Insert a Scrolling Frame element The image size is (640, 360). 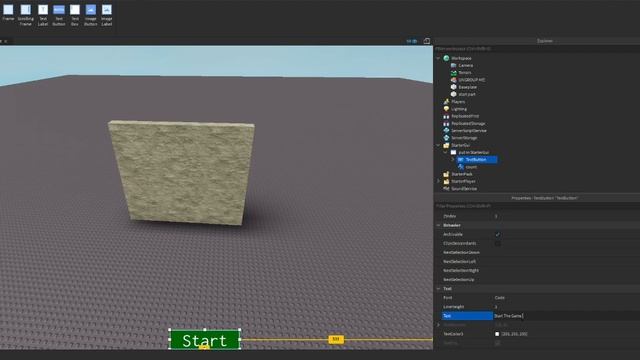coord(25,15)
